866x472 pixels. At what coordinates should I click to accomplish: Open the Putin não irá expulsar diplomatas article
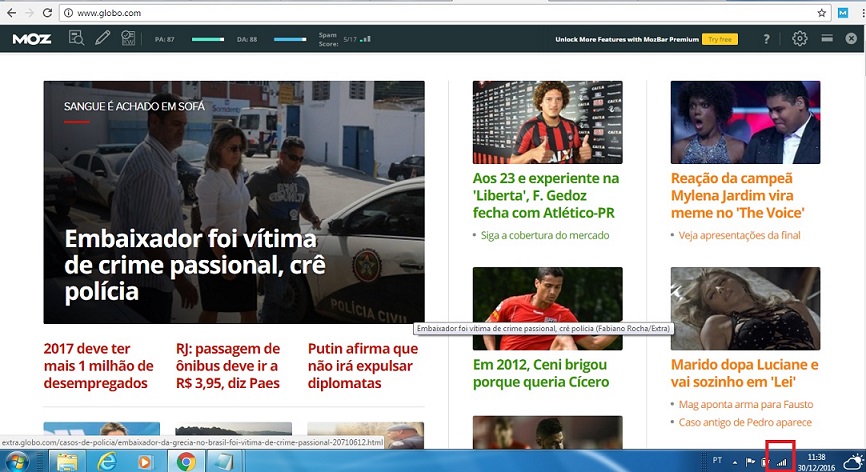pyautogui.click(x=363, y=366)
